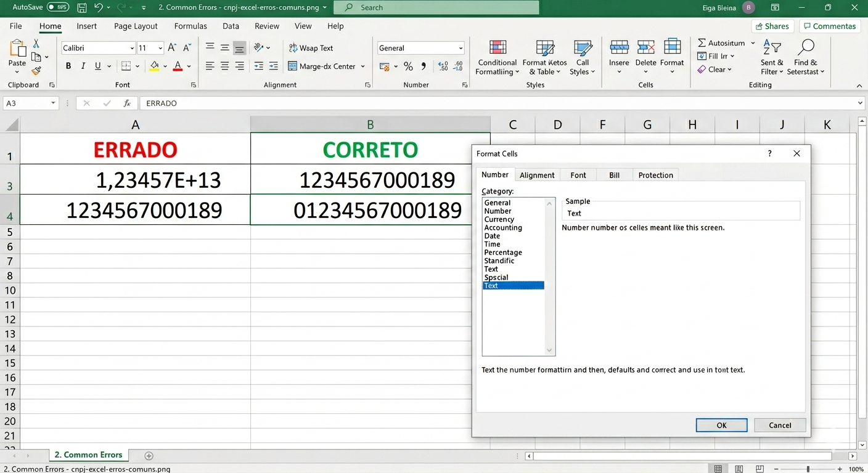Open Conditional Formatting icon

click(x=497, y=48)
